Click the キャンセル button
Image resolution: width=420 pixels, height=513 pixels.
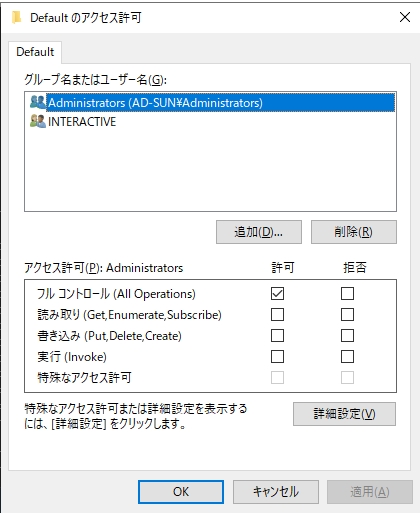(x=276, y=492)
